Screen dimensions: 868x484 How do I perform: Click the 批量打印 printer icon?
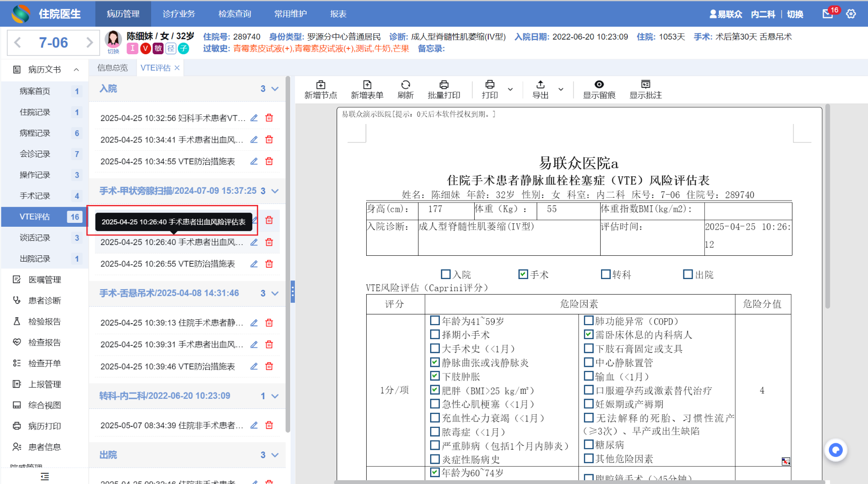[x=444, y=85]
